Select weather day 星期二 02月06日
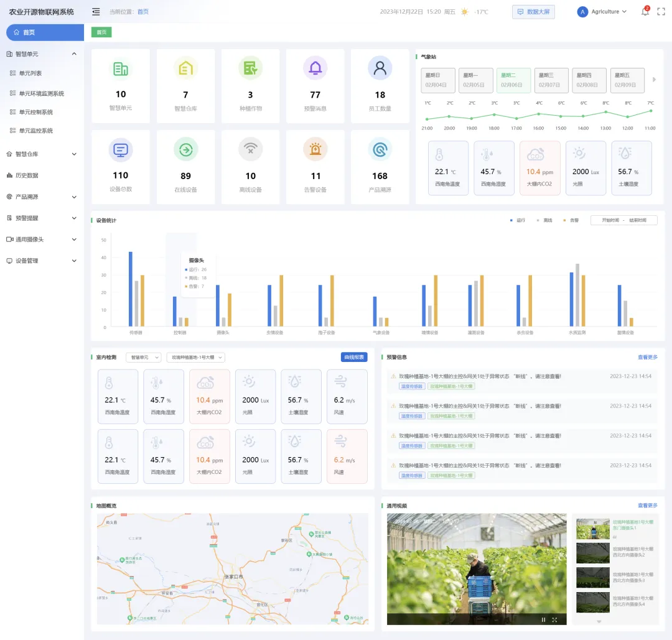 point(513,80)
